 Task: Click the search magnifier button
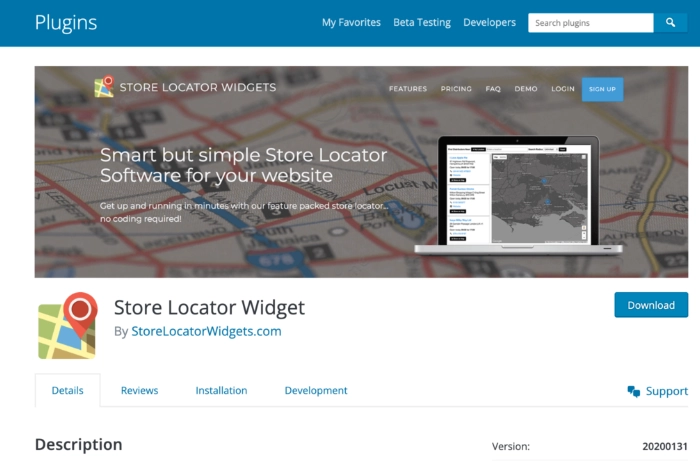point(670,23)
